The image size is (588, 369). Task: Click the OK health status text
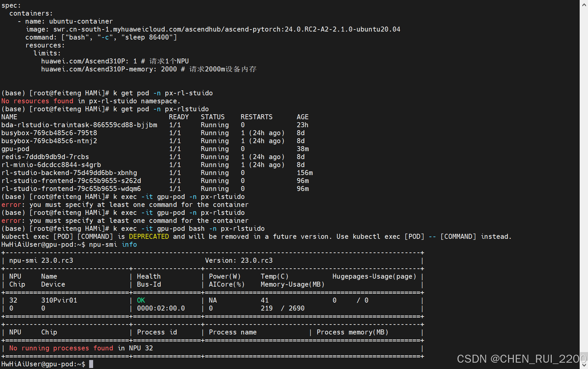pos(141,300)
